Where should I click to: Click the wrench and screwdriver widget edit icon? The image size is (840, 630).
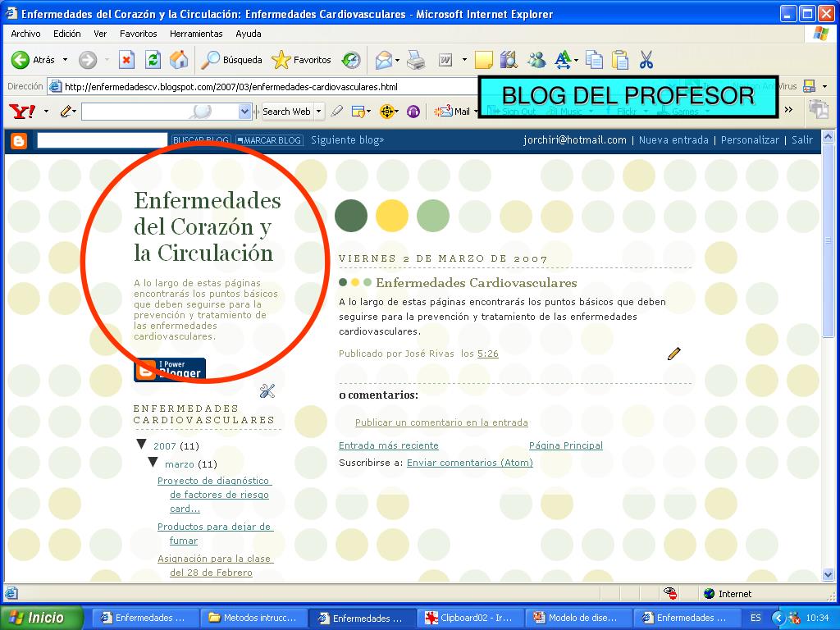point(267,391)
